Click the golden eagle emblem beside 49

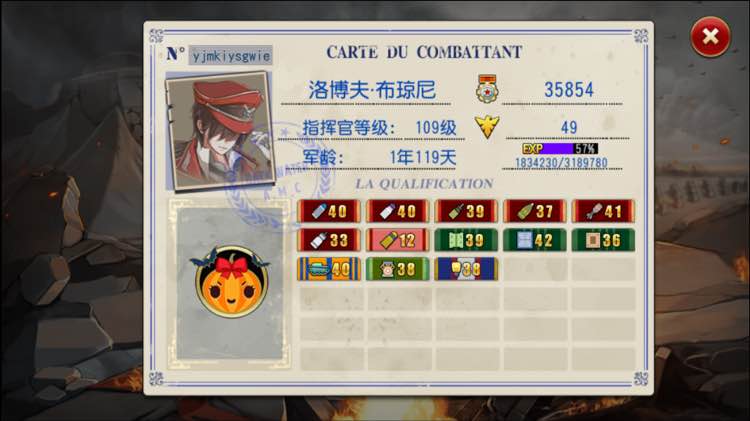[487, 127]
